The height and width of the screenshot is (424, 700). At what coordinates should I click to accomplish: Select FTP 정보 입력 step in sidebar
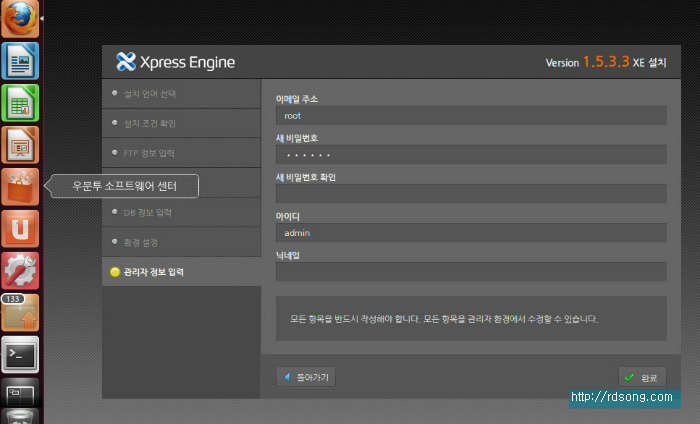(x=181, y=153)
